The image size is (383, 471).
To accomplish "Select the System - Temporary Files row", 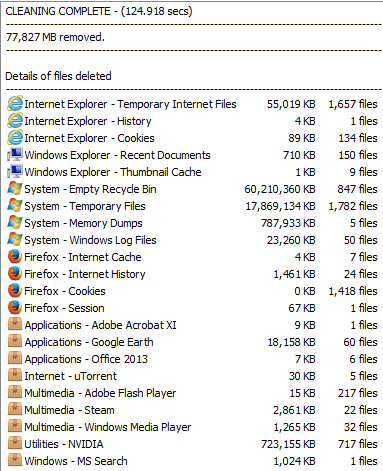I will point(192,206).
